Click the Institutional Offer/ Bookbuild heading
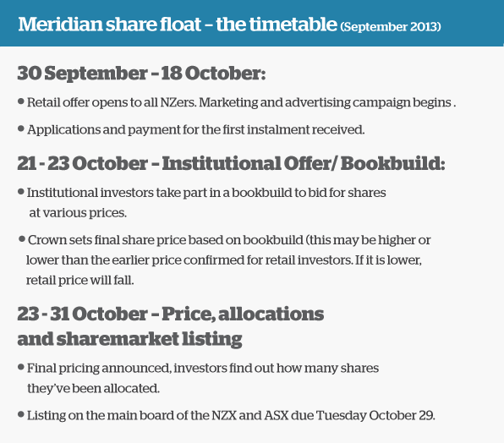504x443 pixels. pyautogui.click(x=304, y=163)
